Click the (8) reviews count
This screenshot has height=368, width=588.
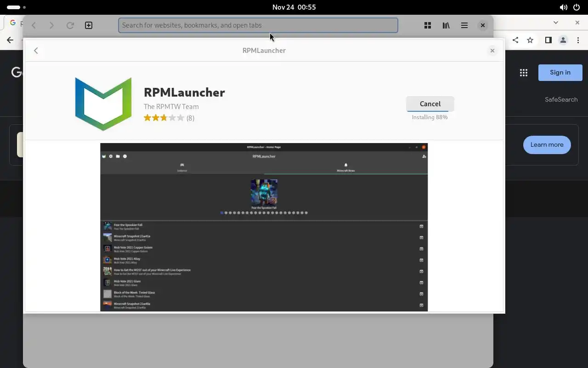point(190,118)
